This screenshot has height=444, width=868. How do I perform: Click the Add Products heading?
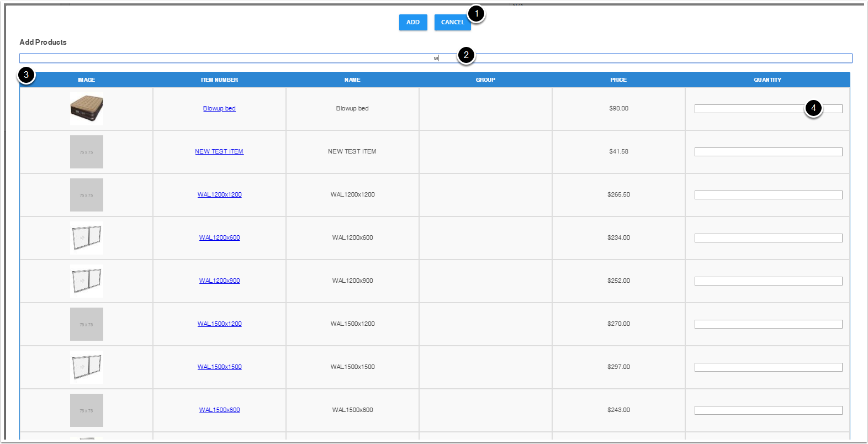point(43,42)
